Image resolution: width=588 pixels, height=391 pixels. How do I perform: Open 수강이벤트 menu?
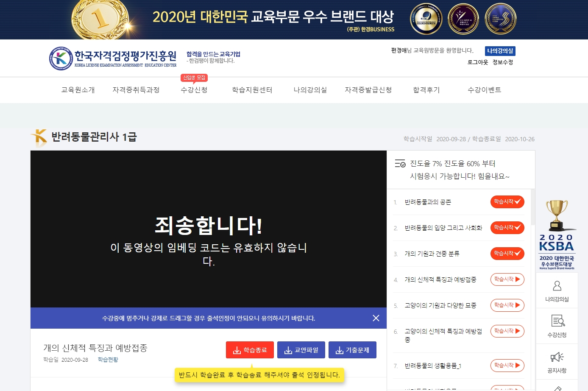tap(485, 90)
